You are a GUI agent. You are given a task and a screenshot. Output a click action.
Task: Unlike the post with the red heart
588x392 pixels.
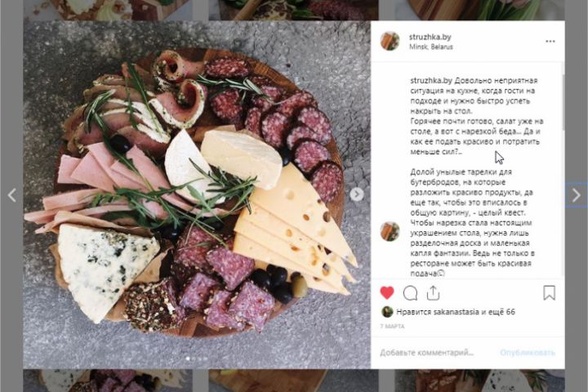point(387,292)
